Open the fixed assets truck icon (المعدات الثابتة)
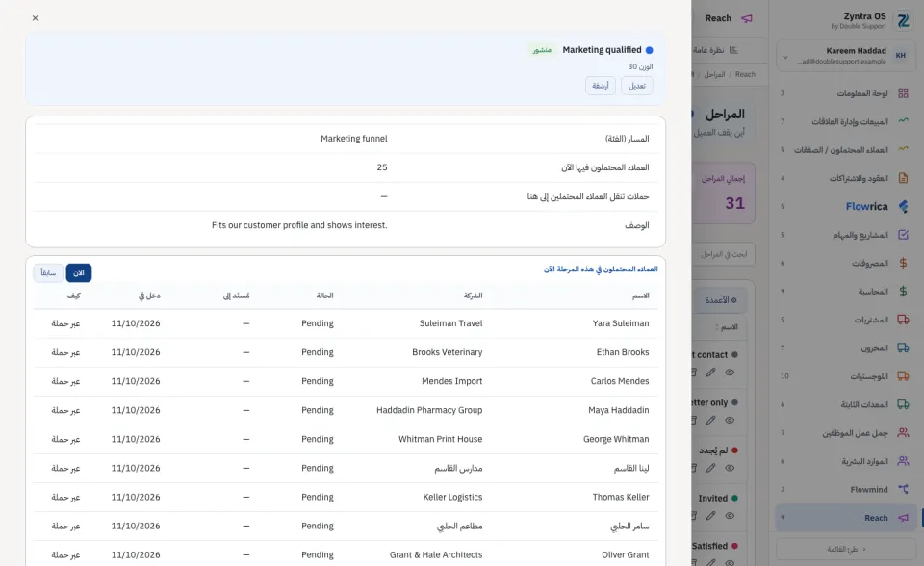924x566 pixels. click(x=903, y=404)
